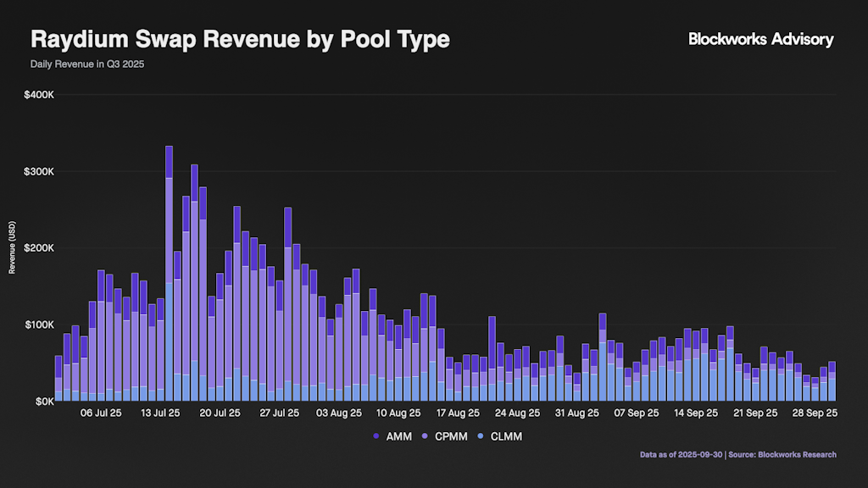Image resolution: width=868 pixels, height=488 pixels.
Task: Click the Source: Blockworks Research text
Action: 785,455
